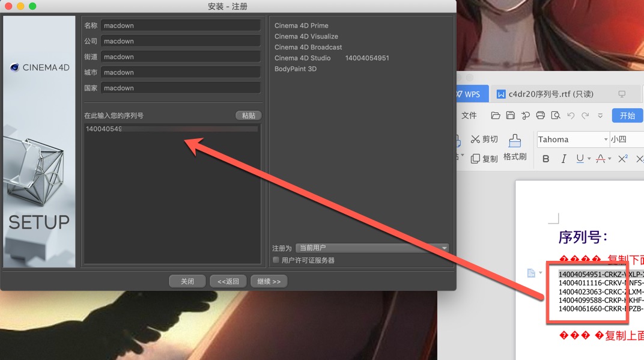Click the document page icon beside serial list
The height and width of the screenshot is (360, 644).
[x=531, y=273]
